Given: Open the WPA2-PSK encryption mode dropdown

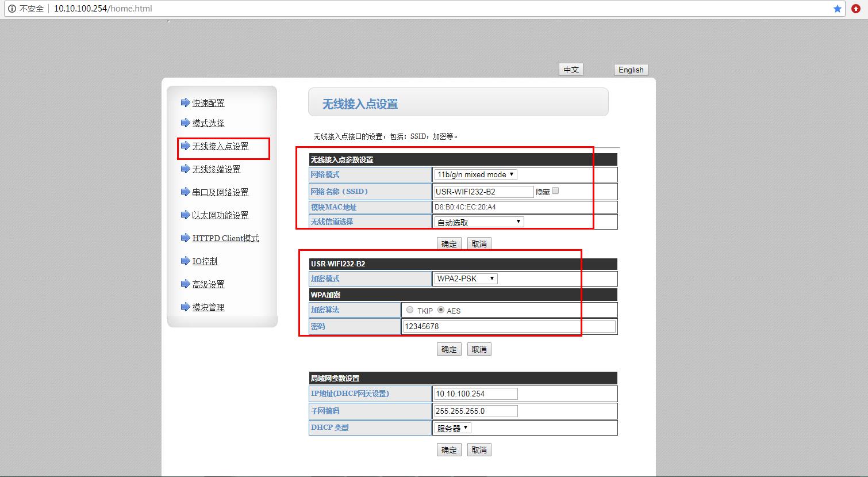Looking at the screenshot, I should [x=466, y=278].
